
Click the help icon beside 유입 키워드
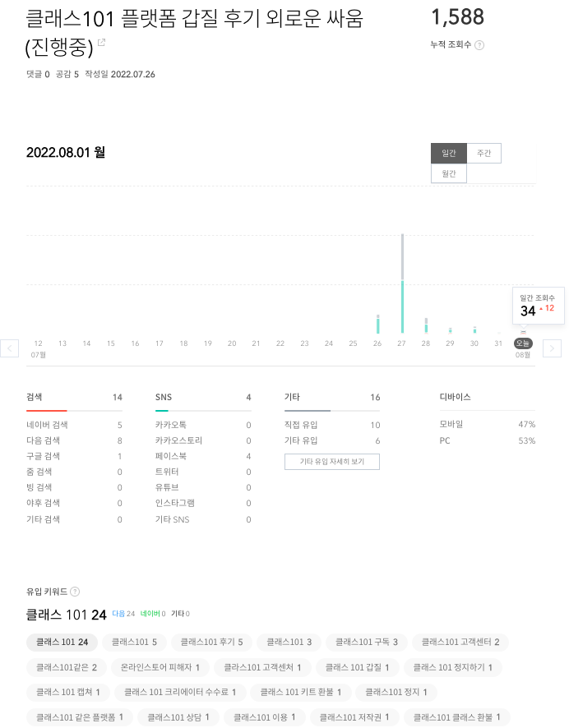pyautogui.click(x=75, y=592)
